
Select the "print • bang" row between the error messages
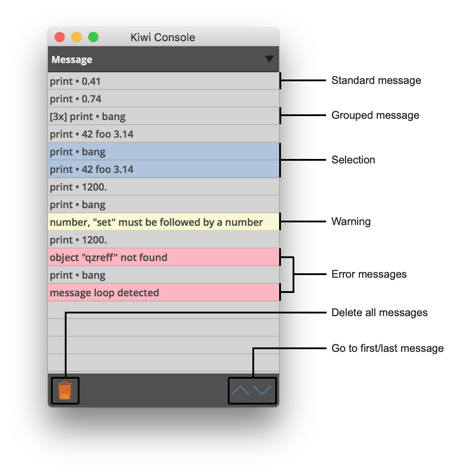[163, 275]
